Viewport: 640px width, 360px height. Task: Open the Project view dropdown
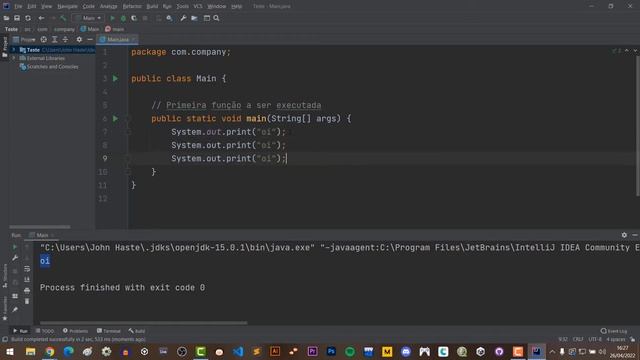point(24,40)
